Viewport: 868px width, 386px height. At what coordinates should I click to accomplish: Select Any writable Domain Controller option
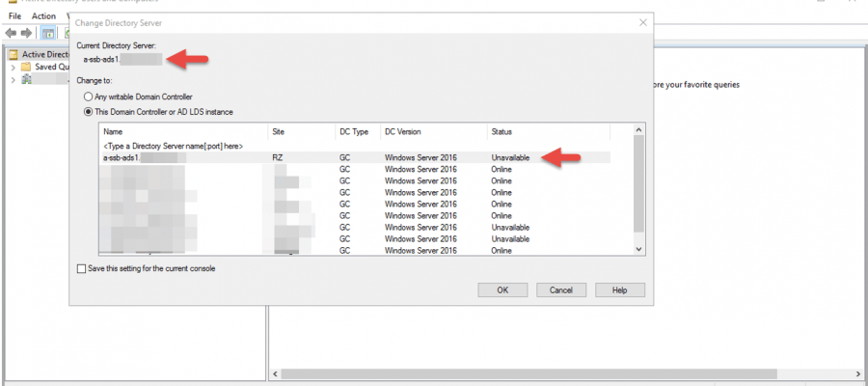(89, 96)
